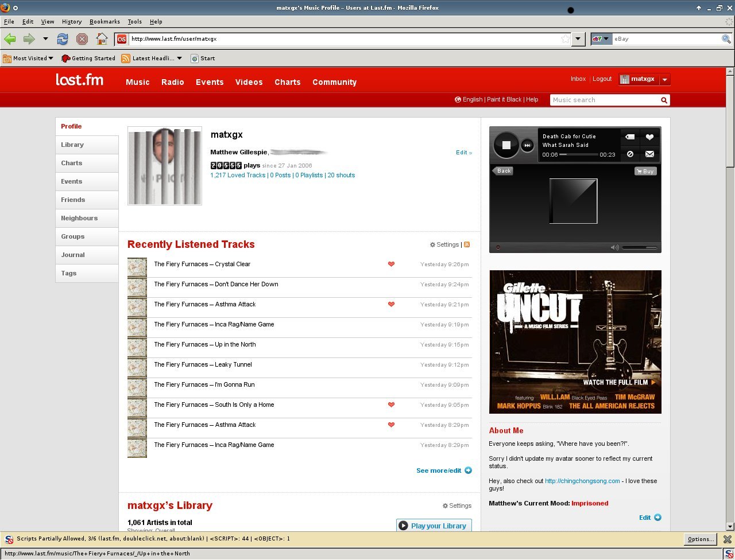The image size is (735, 560).
Task: Open the Charts navigation item in header
Action: click(287, 82)
